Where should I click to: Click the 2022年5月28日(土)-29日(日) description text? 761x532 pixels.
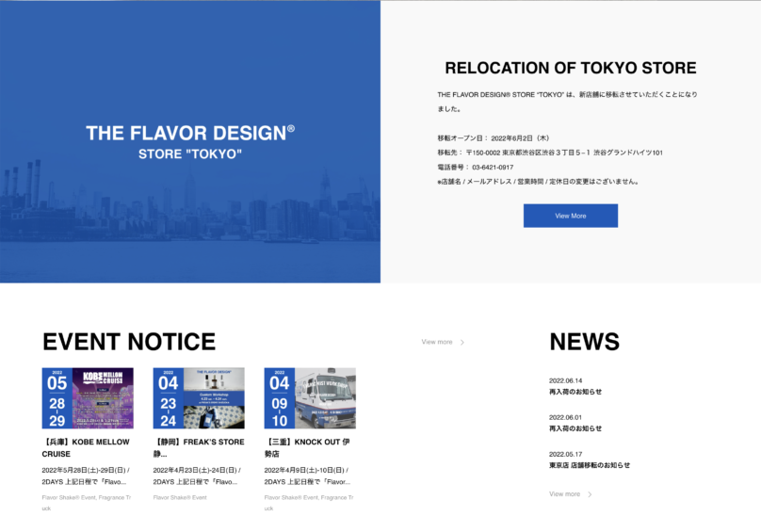[x=86, y=476]
